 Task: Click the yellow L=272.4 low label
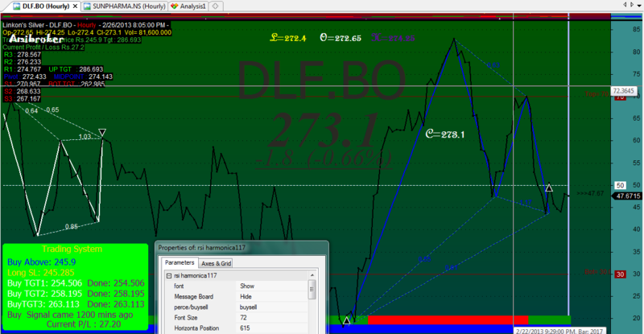click(x=288, y=38)
